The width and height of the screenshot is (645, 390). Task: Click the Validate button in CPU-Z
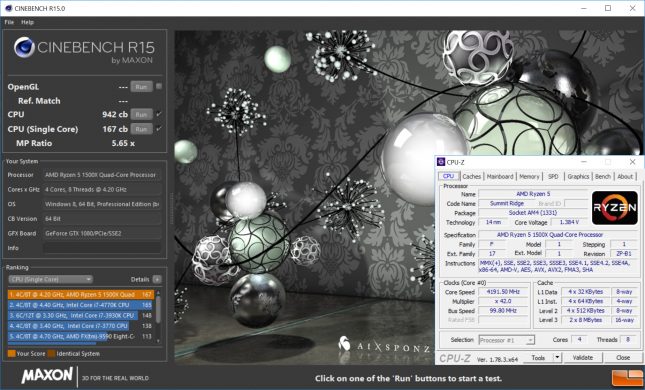click(x=583, y=358)
